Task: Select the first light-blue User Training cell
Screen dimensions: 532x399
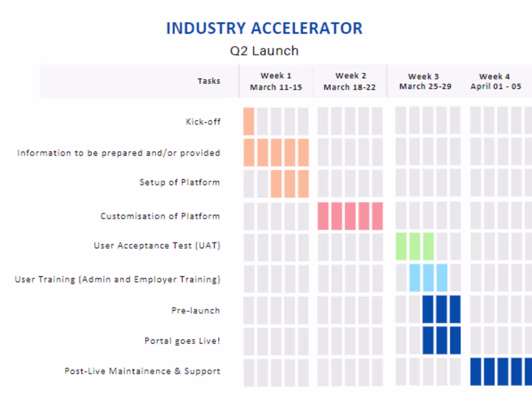Action: 415,277
